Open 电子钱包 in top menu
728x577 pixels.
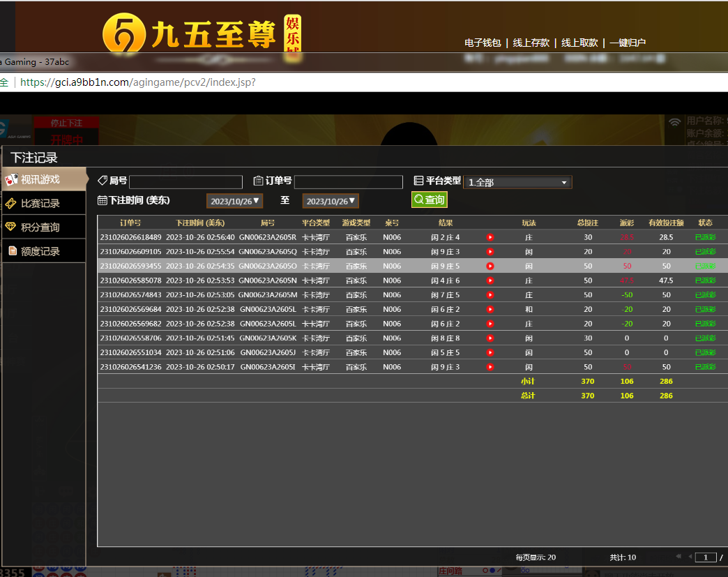tap(483, 43)
